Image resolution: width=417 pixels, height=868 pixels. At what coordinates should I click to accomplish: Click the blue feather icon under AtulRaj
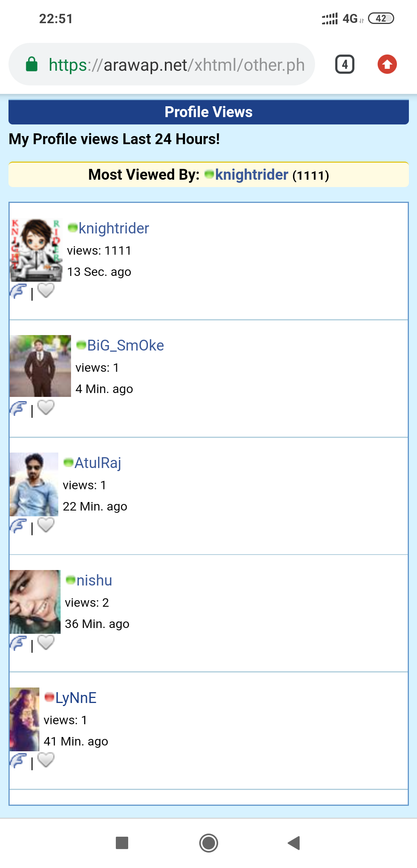18,526
